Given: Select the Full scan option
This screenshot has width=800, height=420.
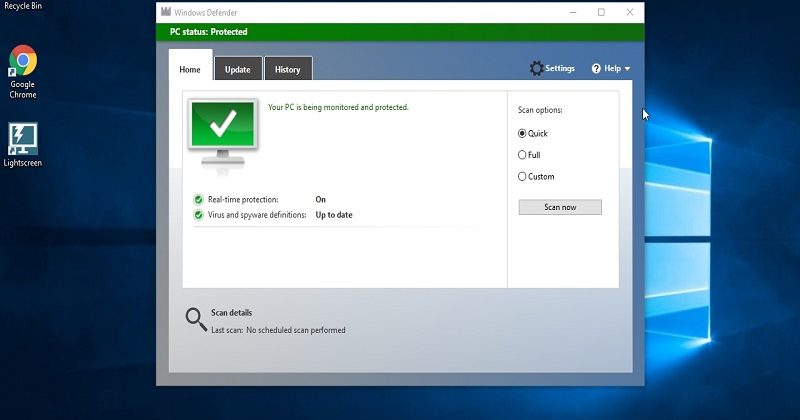Looking at the screenshot, I should [x=522, y=155].
